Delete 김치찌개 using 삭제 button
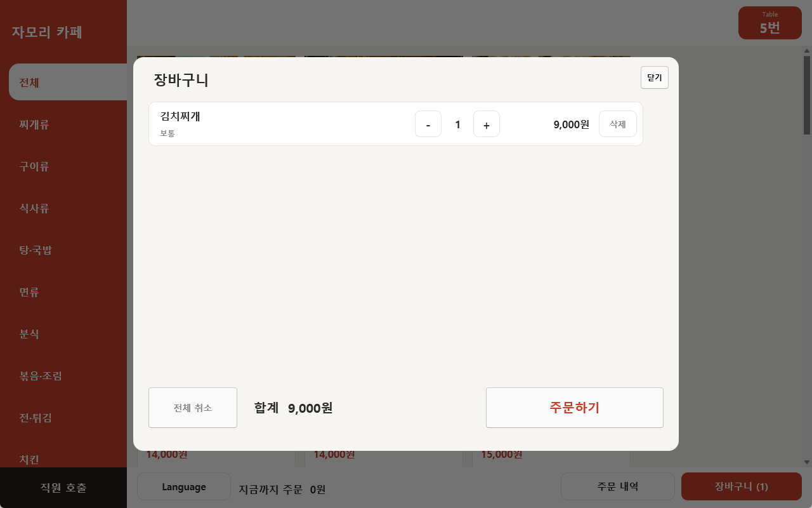Image resolution: width=812 pixels, height=508 pixels. pyautogui.click(x=618, y=124)
